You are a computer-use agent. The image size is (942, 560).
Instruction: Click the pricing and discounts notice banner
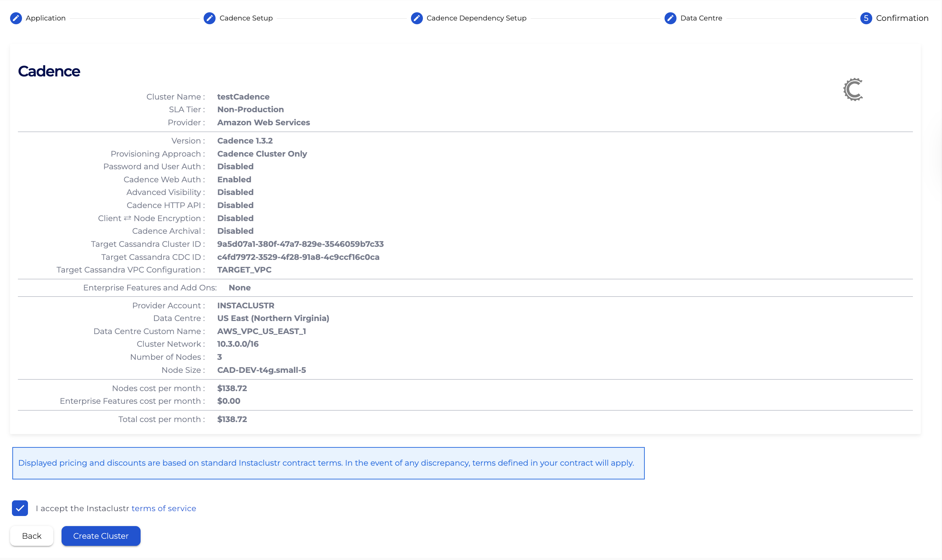[x=328, y=463]
